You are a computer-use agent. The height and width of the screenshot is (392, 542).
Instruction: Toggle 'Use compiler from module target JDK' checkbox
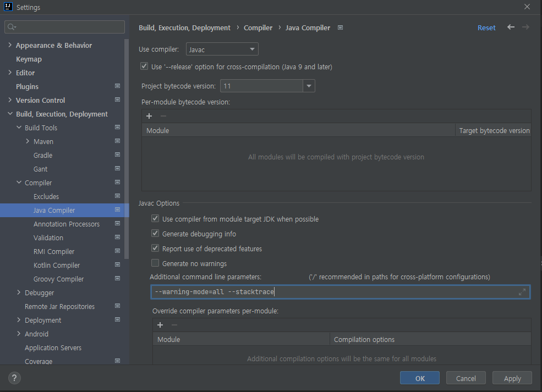[155, 219]
